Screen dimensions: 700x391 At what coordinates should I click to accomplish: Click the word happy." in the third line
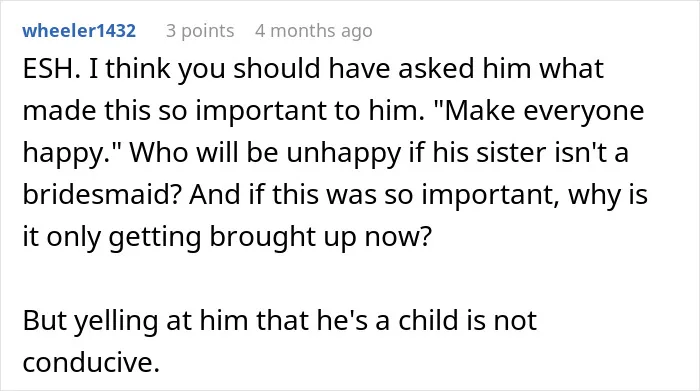[x=72, y=154]
